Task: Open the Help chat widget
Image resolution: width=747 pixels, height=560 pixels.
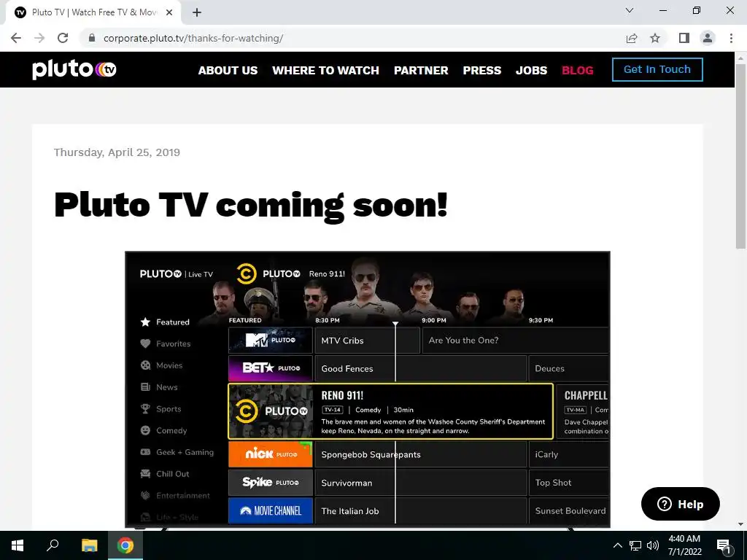Action: (x=681, y=504)
